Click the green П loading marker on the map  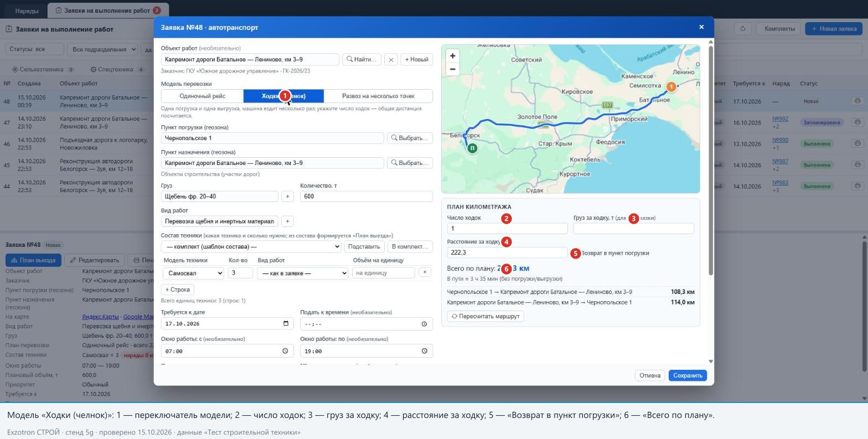click(472, 148)
